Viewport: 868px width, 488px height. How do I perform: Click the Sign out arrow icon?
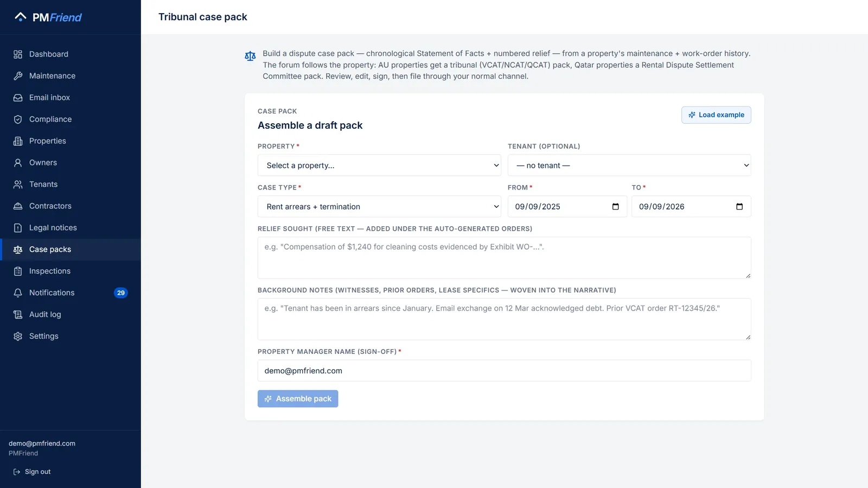[x=17, y=472]
